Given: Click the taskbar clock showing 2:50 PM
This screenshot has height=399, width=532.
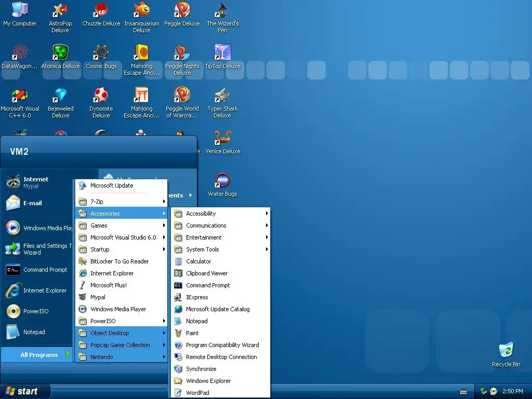Looking at the screenshot, I should (x=513, y=391).
